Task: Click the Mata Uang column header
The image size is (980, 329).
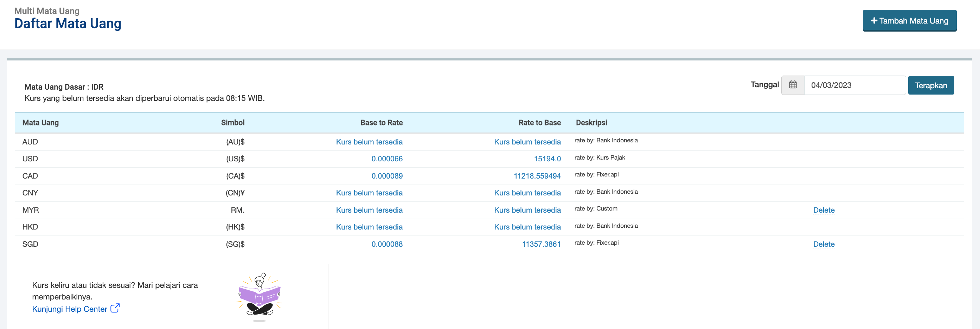Action: coord(40,122)
